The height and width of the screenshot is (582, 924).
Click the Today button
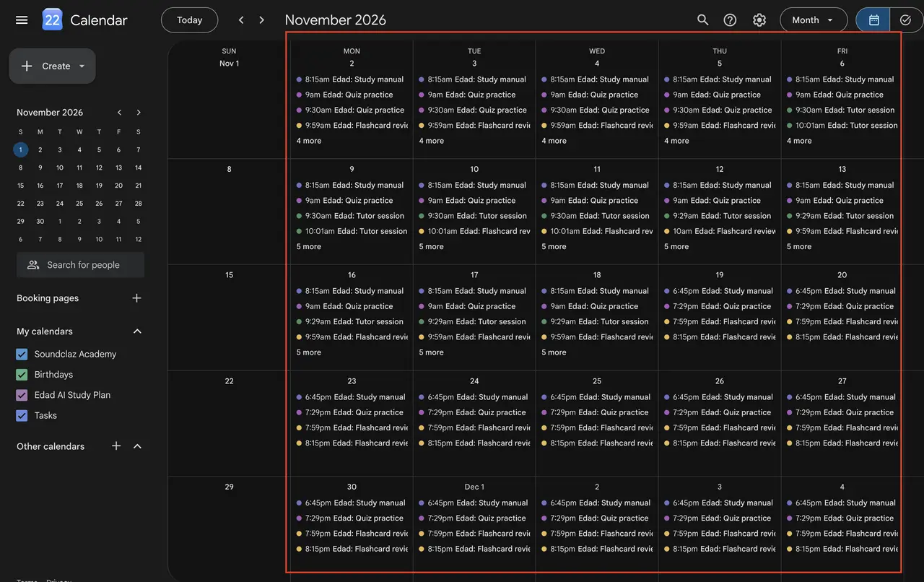tap(189, 20)
